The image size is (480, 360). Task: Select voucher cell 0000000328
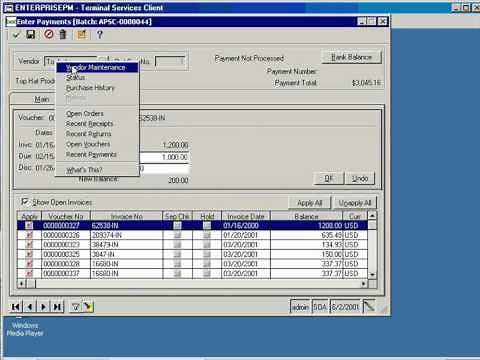click(66, 264)
